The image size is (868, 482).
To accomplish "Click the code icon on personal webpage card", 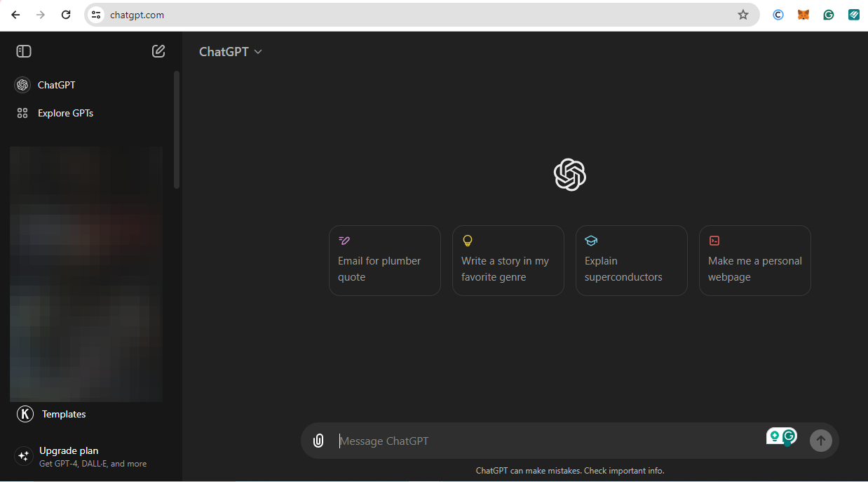I will click(714, 241).
